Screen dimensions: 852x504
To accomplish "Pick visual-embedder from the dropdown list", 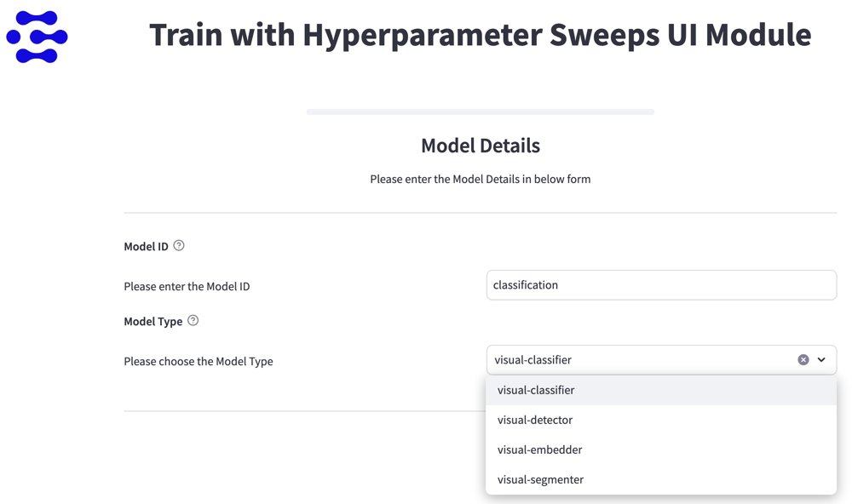I will coord(539,450).
